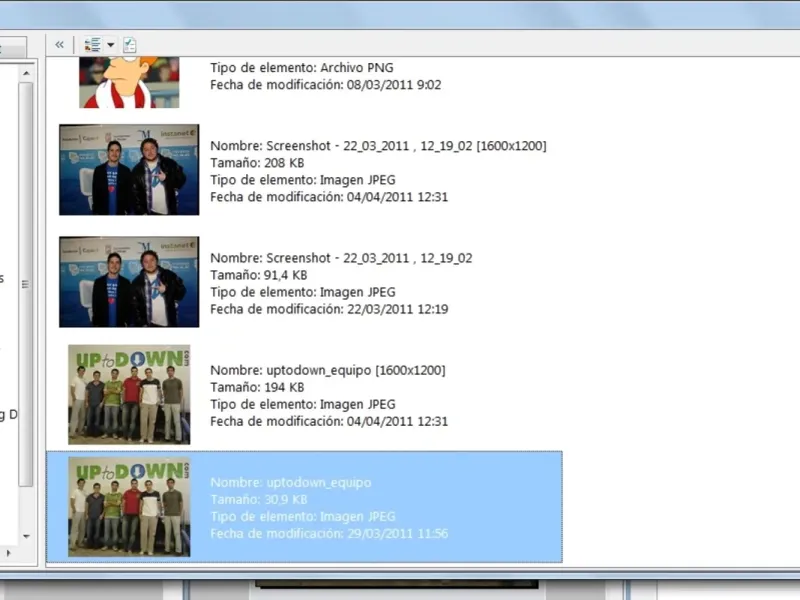Click 'Tipo de elemento: Archivo PNG' text
The width and height of the screenshot is (800, 600).
[x=302, y=67]
